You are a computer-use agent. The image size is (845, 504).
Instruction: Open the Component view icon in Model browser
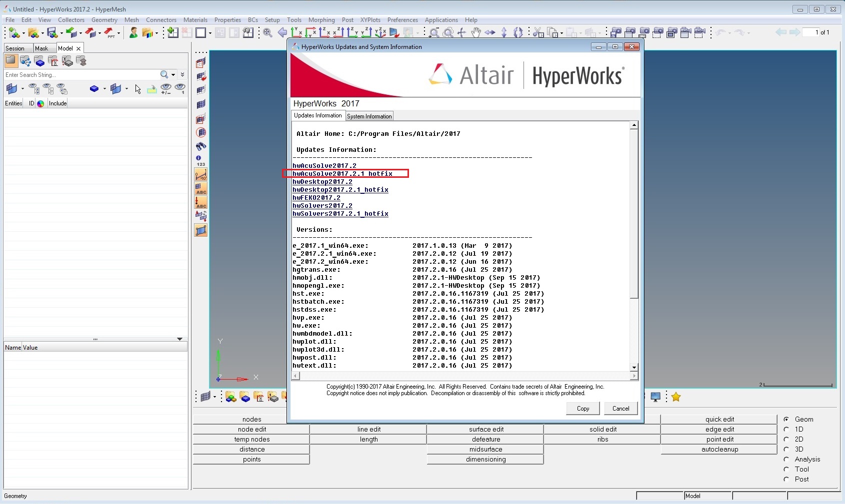pyautogui.click(x=39, y=61)
